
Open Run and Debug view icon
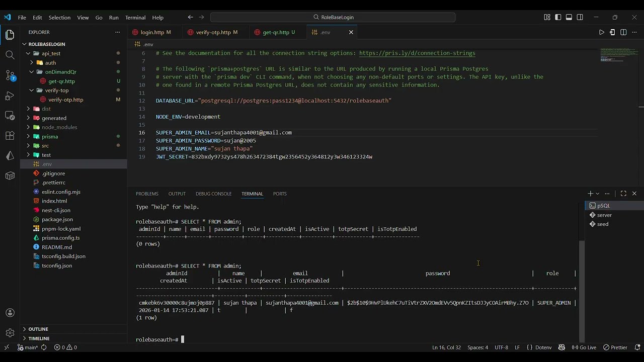(10, 96)
